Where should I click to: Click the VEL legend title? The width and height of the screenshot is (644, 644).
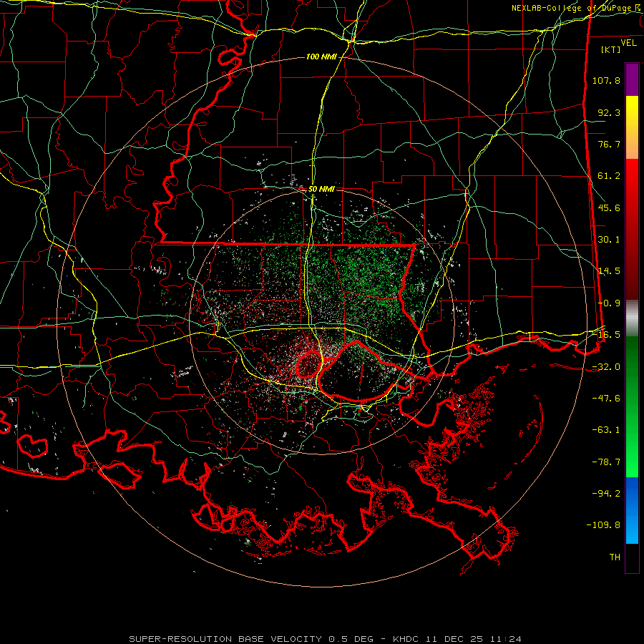628,42
